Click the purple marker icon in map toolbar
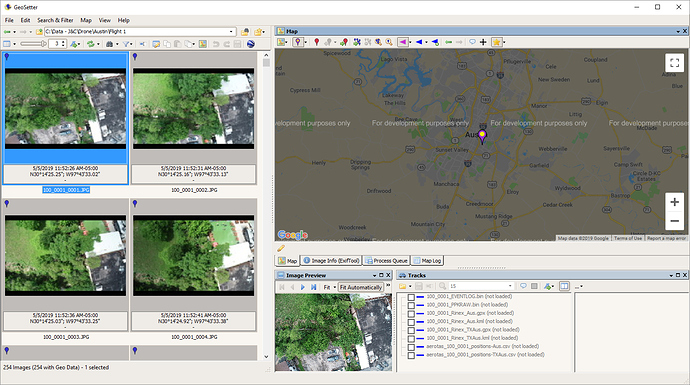This screenshot has width=690, height=385. click(x=298, y=42)
